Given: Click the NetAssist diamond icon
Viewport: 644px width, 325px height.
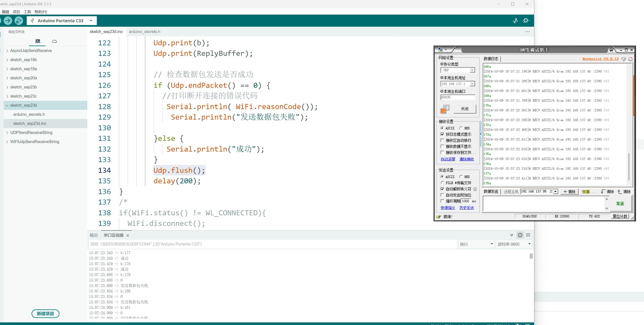Looking at the screenshot, I should pos(624,59).
